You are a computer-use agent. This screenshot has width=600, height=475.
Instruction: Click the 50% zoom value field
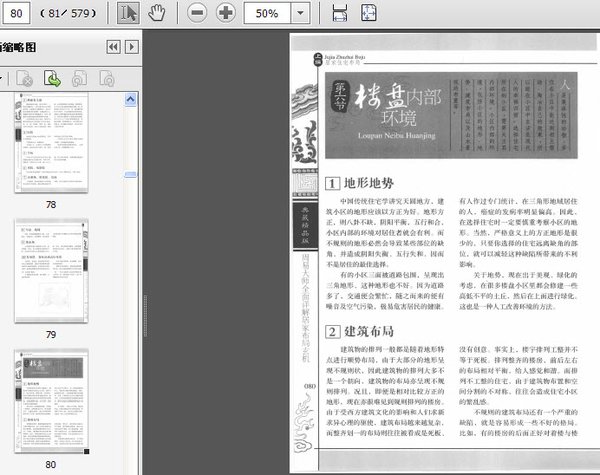267,14
